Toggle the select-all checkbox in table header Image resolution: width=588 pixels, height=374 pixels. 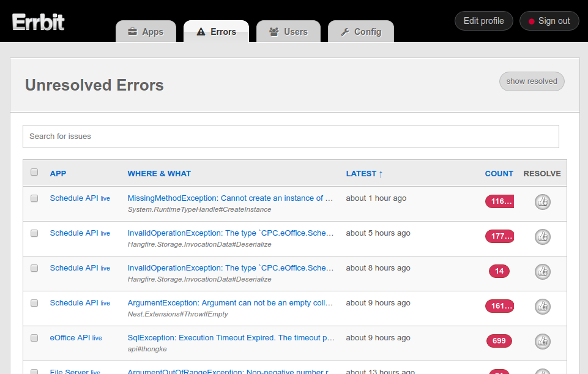click(x=34, y=172)
